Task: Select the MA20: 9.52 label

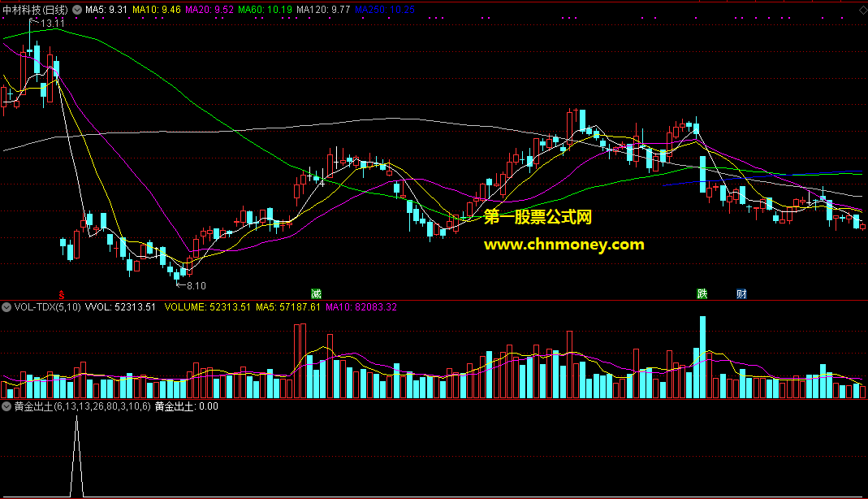Action: pyautogui.click(x=209, y=10)
